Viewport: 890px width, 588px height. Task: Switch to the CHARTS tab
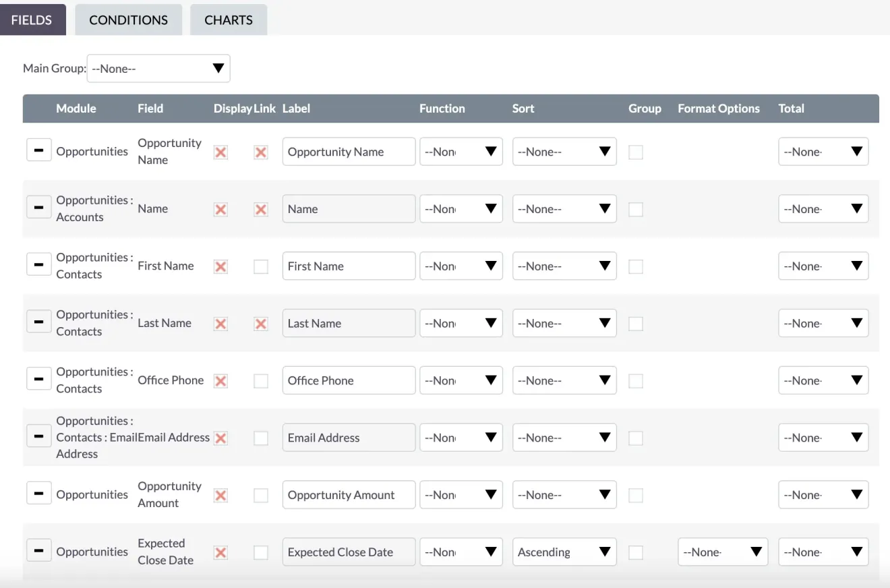[x=228, y=20]
